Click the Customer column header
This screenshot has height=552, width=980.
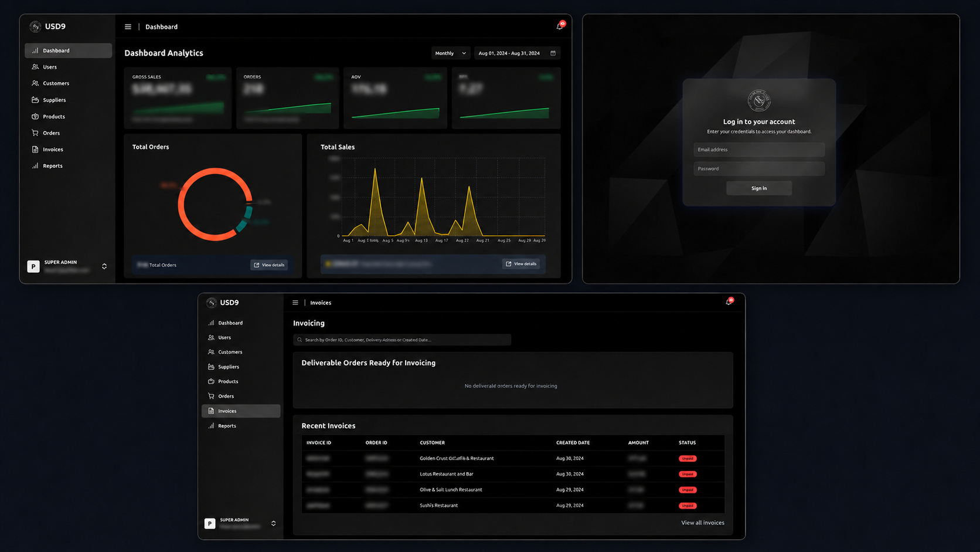tap(433, 443)
